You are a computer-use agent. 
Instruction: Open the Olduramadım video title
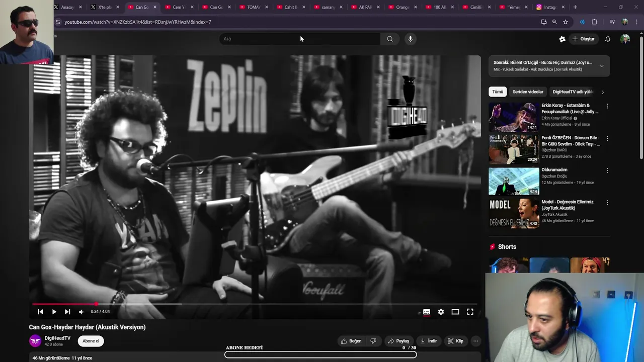pyautogui.click(x=554, y=170)
